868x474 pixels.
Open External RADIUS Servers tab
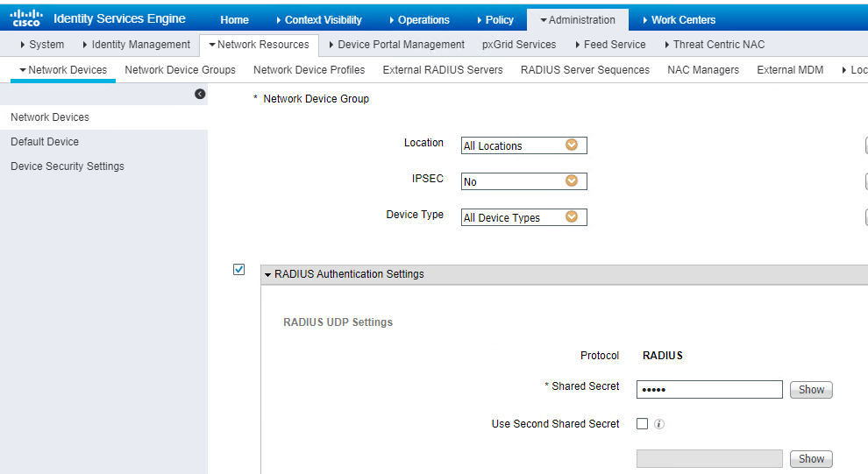(443, 70)
